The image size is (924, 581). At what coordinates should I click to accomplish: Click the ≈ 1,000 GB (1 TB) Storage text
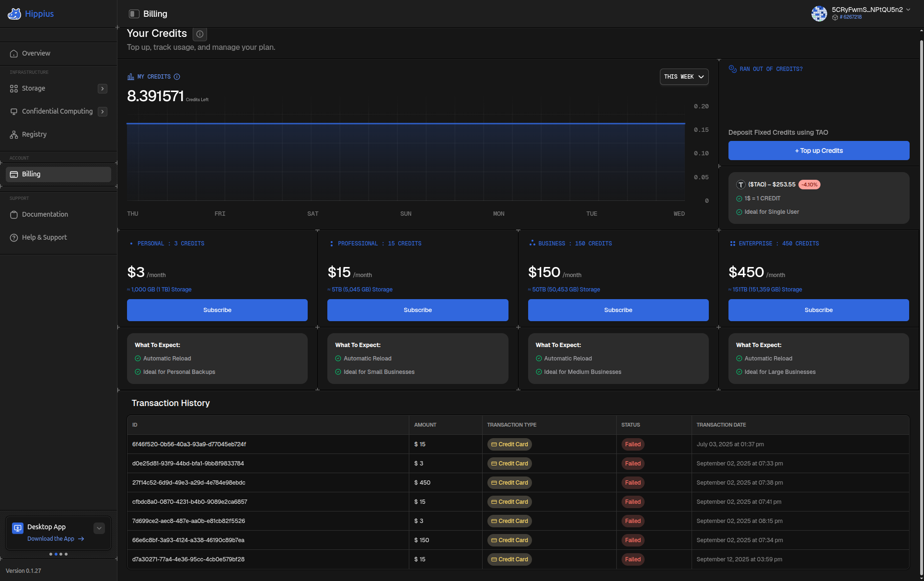click(159, 290)
